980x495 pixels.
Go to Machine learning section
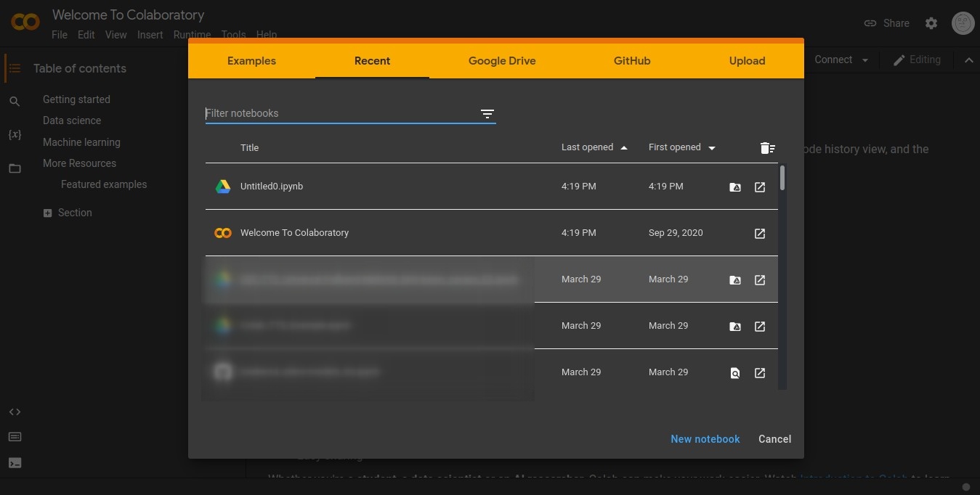point(81,142)
